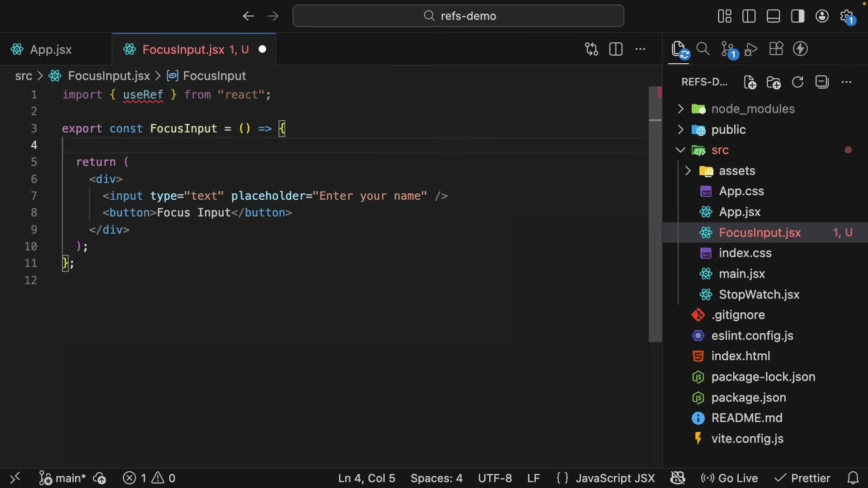Show problems: 1 error, 0 warnings
Screen dimensions: 868x488
[x=149, y=478]
